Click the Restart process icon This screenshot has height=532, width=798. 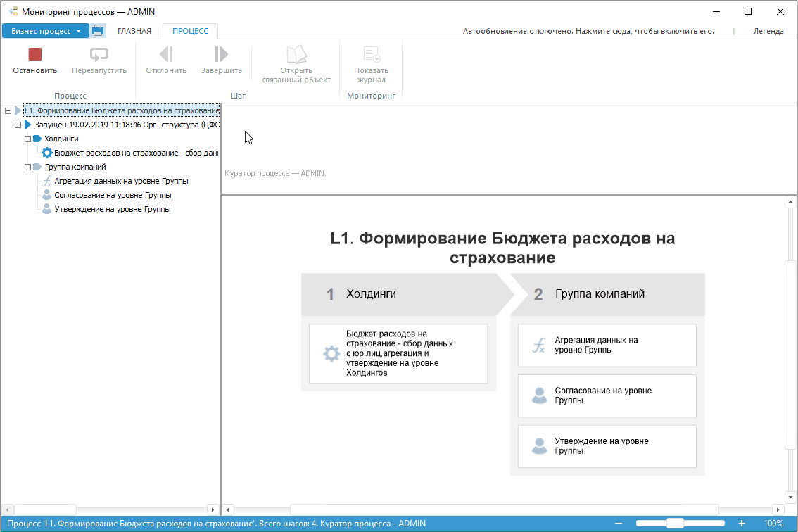(x=99, y=55)
